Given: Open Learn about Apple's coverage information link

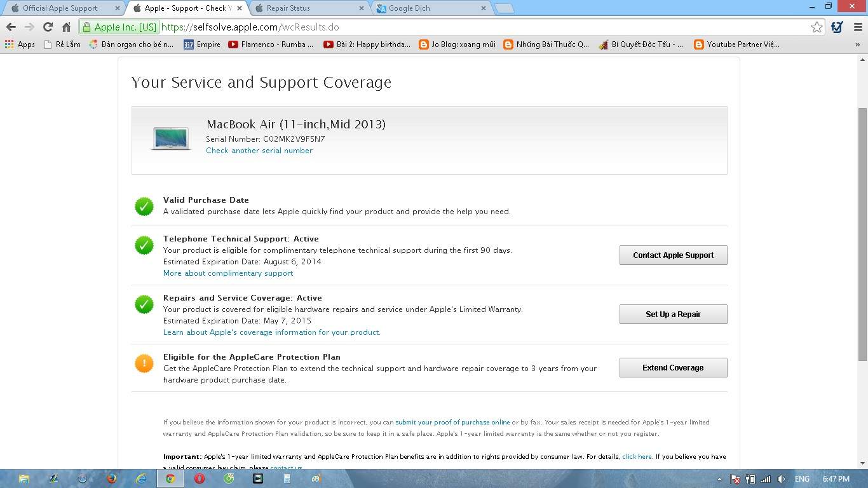Looking at the screenshot, I should tap(272, 332).
